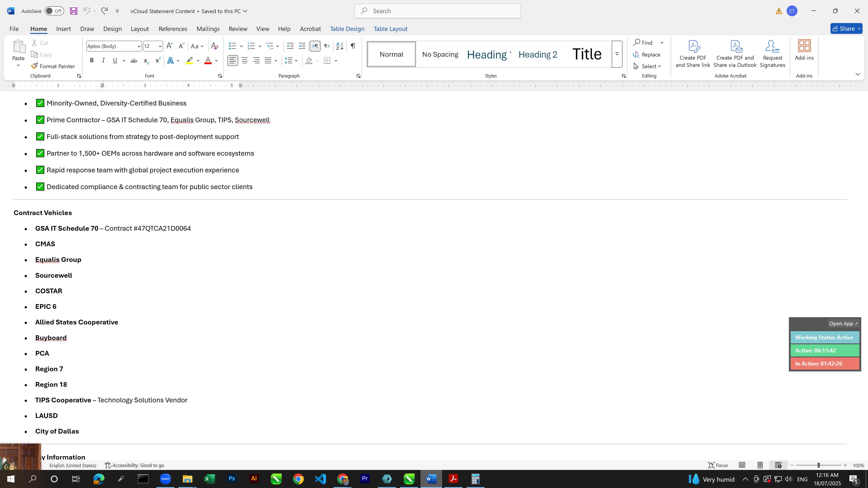Open Focus mode from status bar

(x=718, y=465)
